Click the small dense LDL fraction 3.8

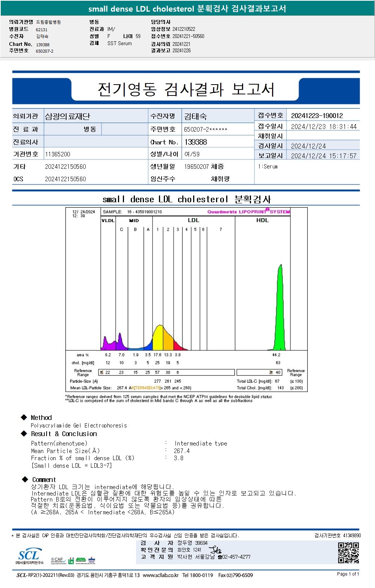pos(179,458)
